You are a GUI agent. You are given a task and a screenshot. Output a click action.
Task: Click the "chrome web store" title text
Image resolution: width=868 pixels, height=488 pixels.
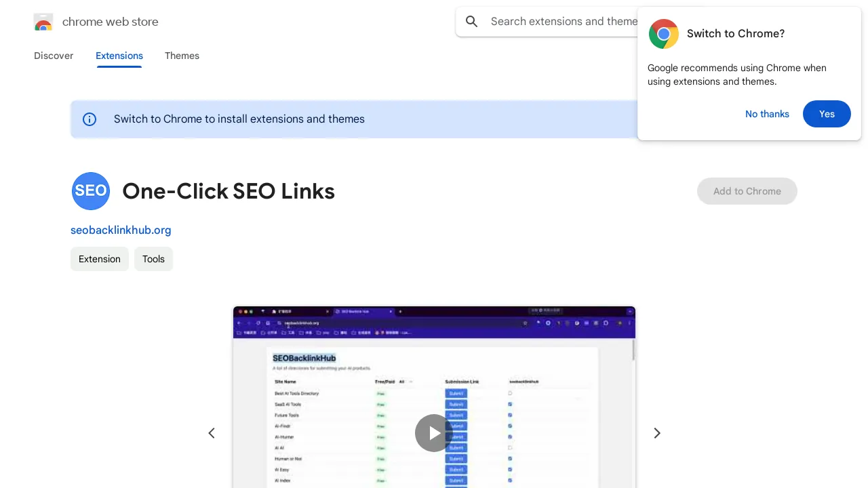click(111, 22)
